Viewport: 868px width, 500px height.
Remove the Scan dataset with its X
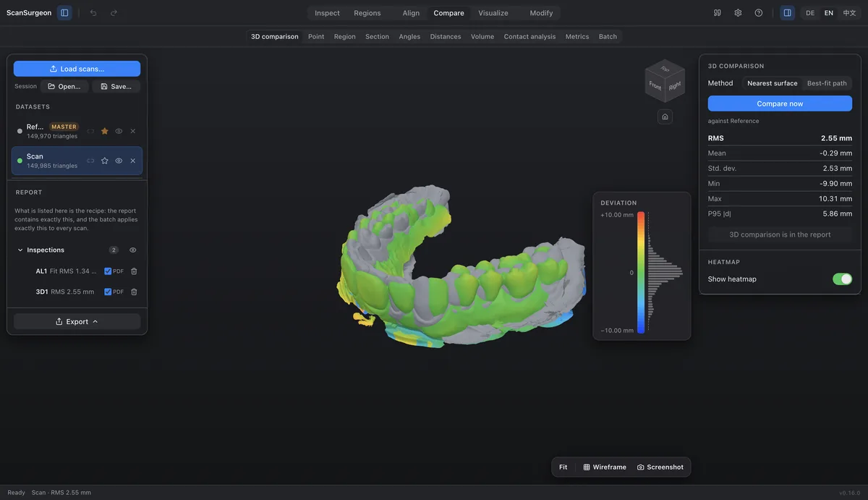pyautogui.click(x=133, y=161)
